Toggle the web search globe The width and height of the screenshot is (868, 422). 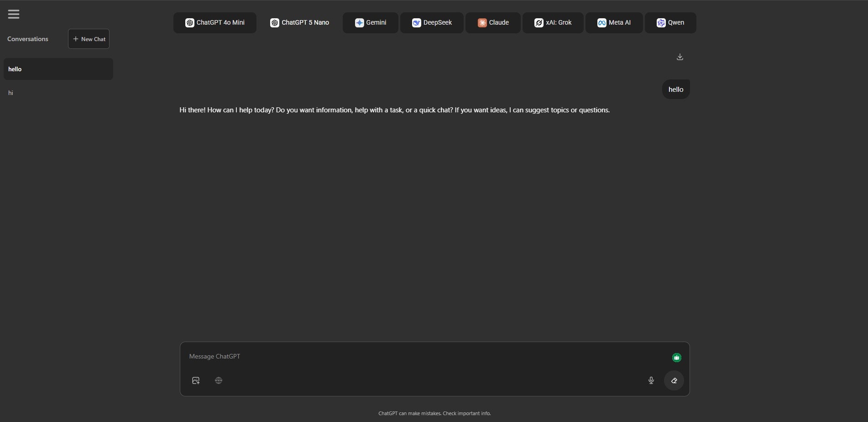coord(219,380)
